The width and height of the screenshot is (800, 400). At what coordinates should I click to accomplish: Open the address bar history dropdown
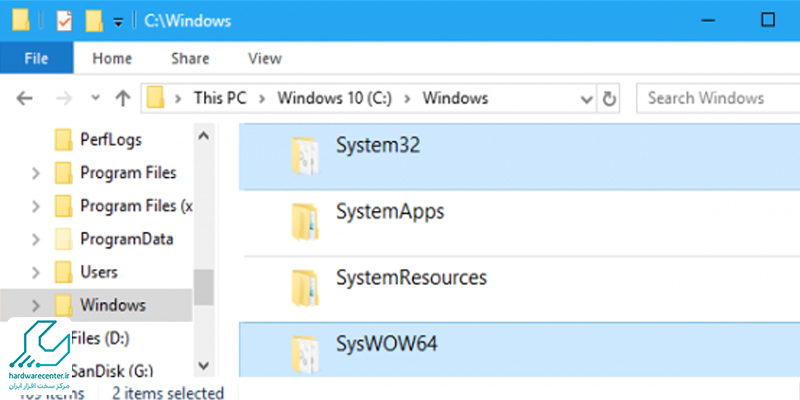(x=586, y=98)
